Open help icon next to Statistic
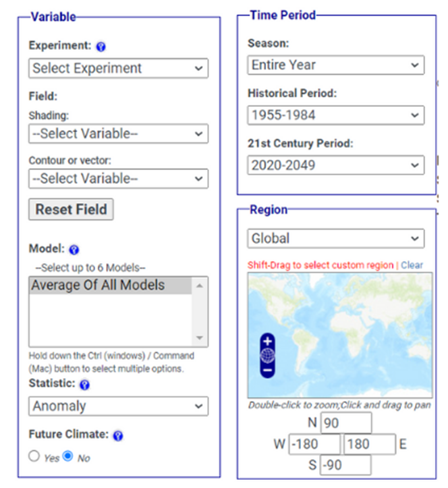The image size is (448, 488). tap(84, 384)
